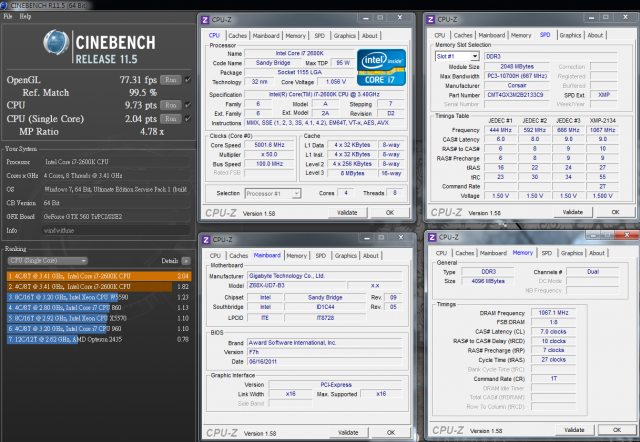The height and width of the screenshot is (442, 640).
Task: Click the Multiplier value x 50.0
Action: pos(269,154)
